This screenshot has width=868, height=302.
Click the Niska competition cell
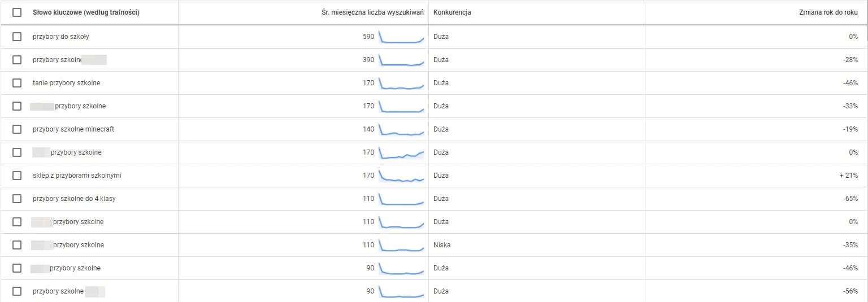pyautogui.click(x=442, y=245)
